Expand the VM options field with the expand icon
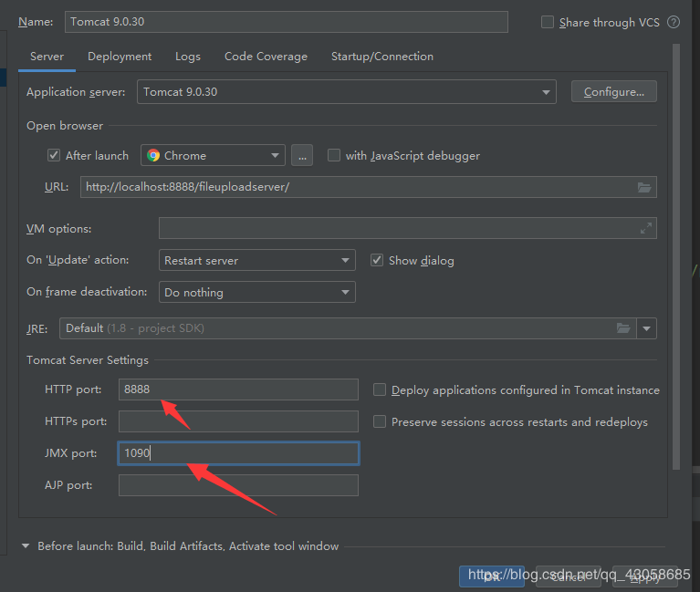This screenshot has height=592, width=700. 645,228
